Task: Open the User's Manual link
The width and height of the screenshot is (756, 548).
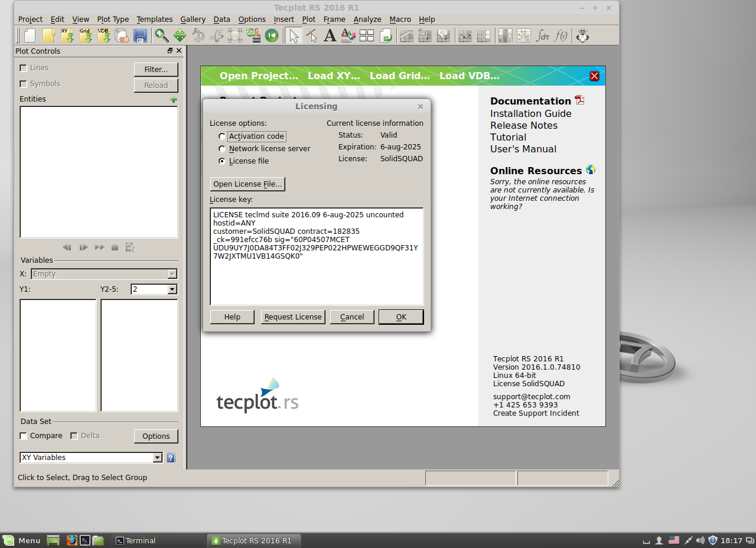Action: click(523, 149)
